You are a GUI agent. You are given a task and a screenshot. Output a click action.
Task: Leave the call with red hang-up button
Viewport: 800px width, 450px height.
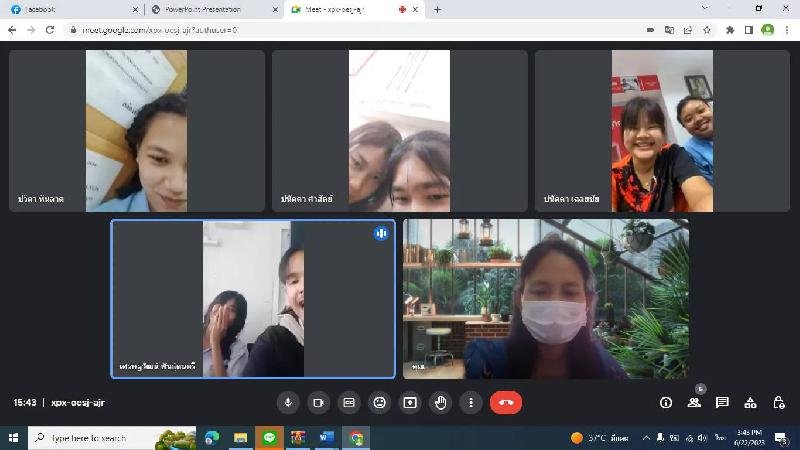(505, 402)
